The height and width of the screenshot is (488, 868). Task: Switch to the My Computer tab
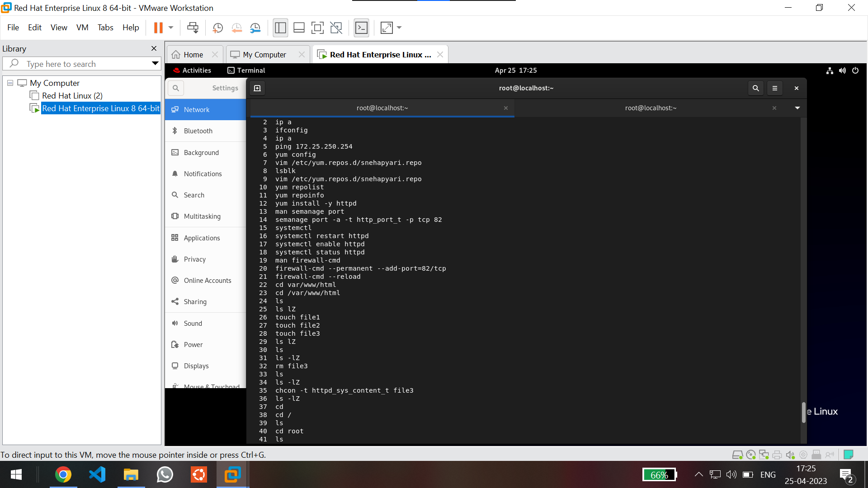tap(264, 55)
